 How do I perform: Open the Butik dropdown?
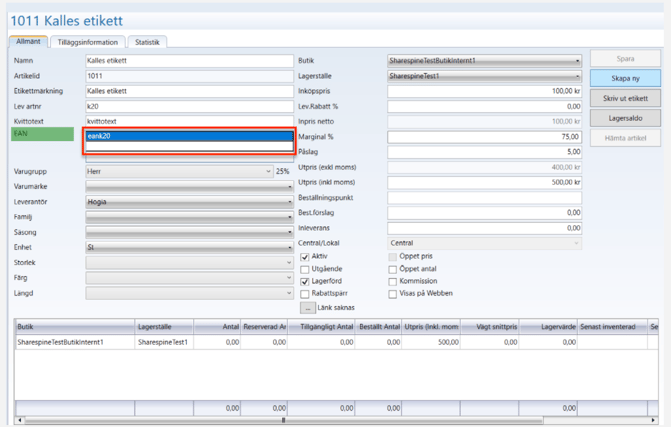484,61
